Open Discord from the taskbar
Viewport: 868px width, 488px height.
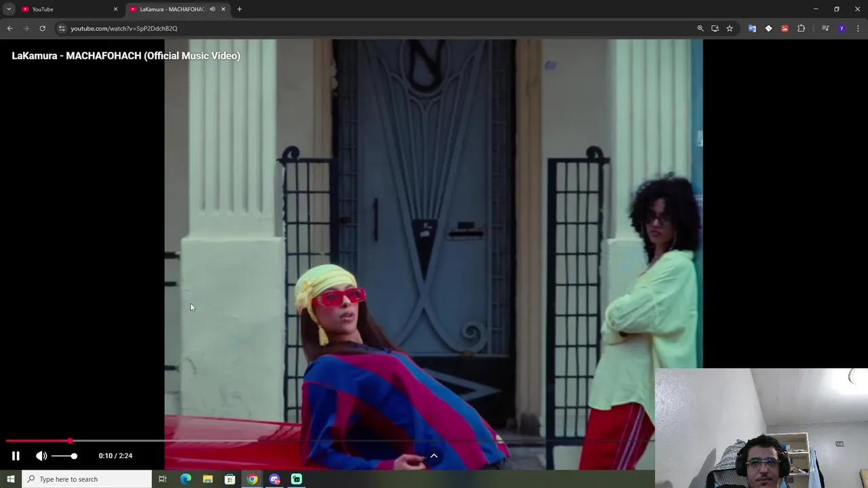pyautogui.click(x=275, y=479)
